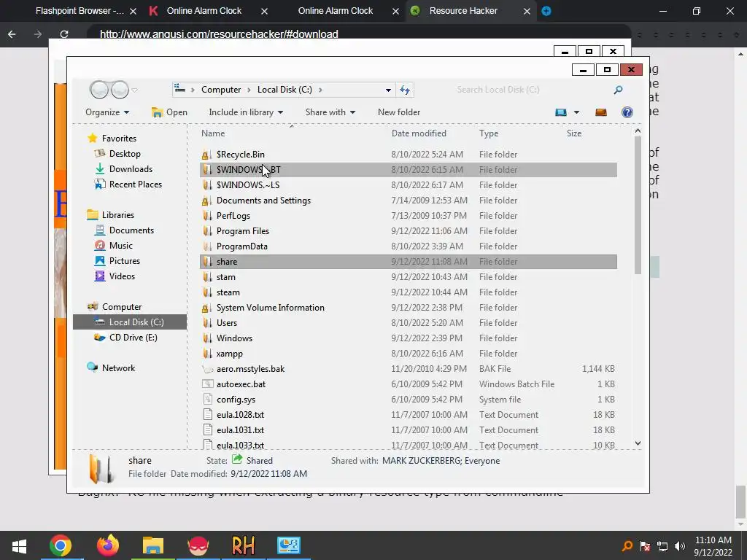747x560 pixels.
Task: Open the Share with dropdown
Action: (x=330, y=112)
